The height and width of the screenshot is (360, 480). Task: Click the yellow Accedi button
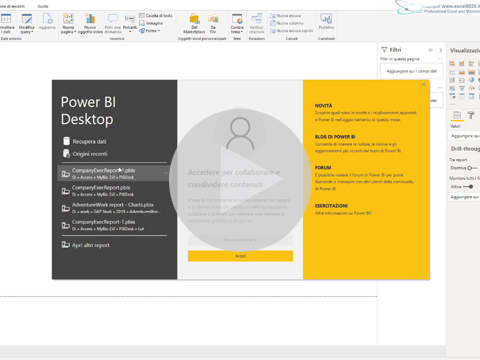[x=240, y=256]
